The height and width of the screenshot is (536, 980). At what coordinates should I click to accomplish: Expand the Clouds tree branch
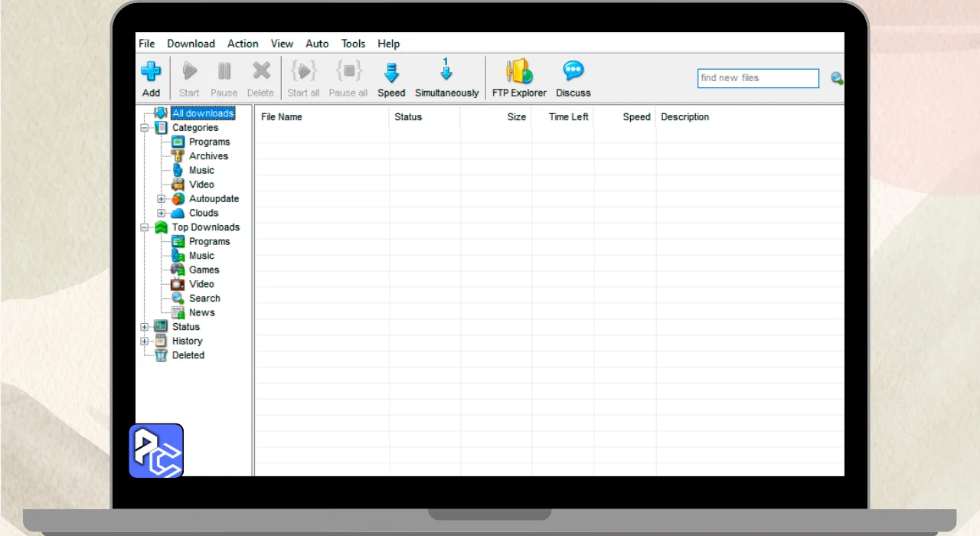point(162,213)
